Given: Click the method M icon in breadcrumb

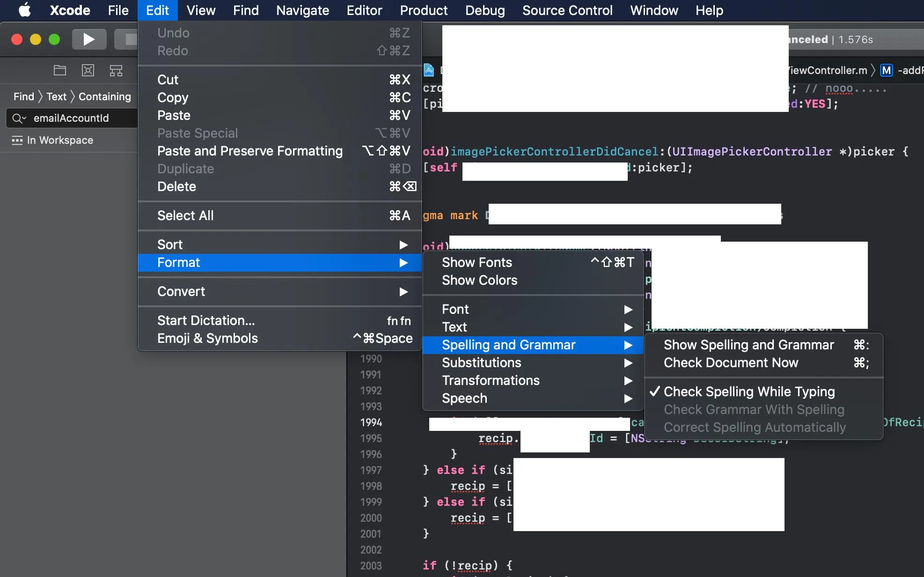Looking at the screenshot, I should pos(886,71).
